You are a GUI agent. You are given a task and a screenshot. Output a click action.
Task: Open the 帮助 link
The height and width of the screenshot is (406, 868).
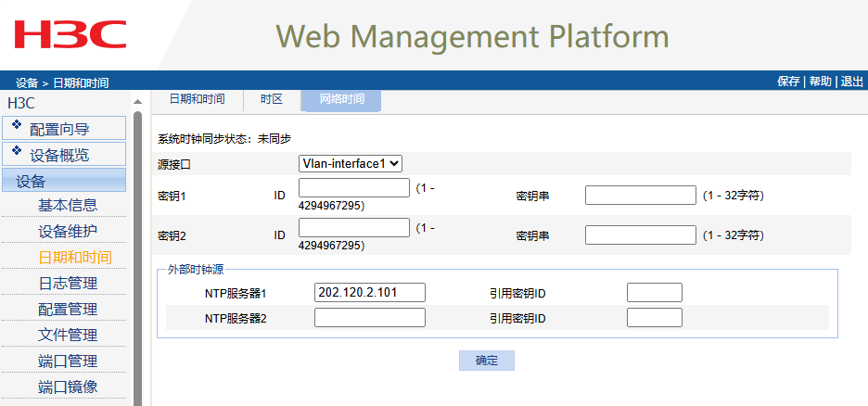tap(820, 82)
